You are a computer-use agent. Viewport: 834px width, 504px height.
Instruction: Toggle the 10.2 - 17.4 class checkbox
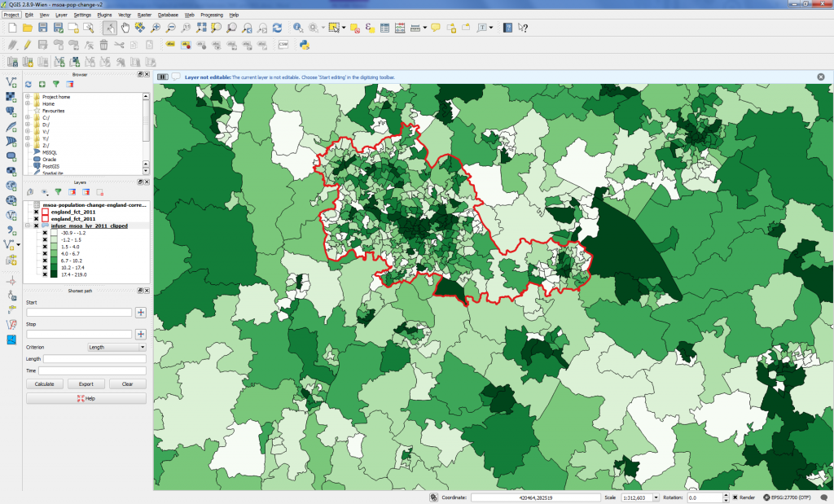coord(45,267)
